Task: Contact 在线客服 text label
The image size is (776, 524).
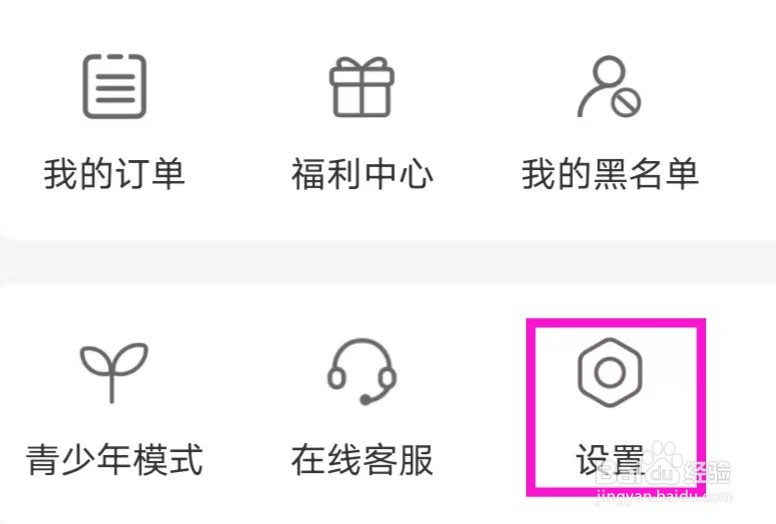Action: coord(362,460)
